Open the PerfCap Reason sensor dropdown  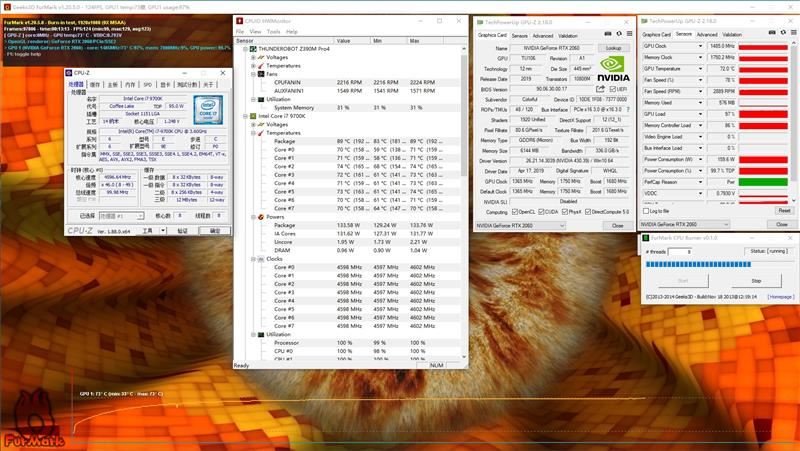[700, 182]
